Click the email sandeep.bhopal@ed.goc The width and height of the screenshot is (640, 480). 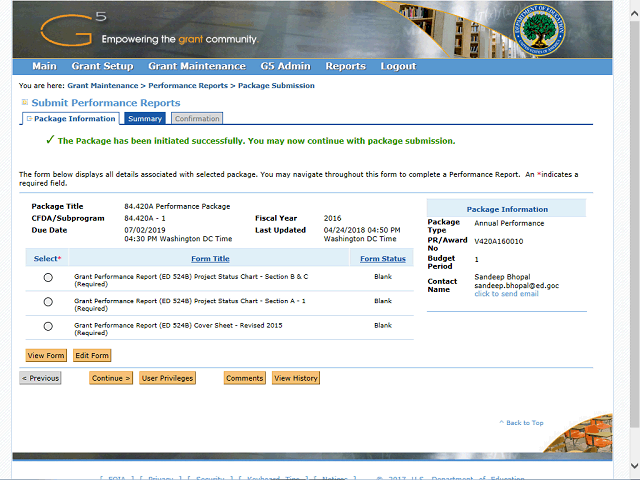(x=516, y=285)
